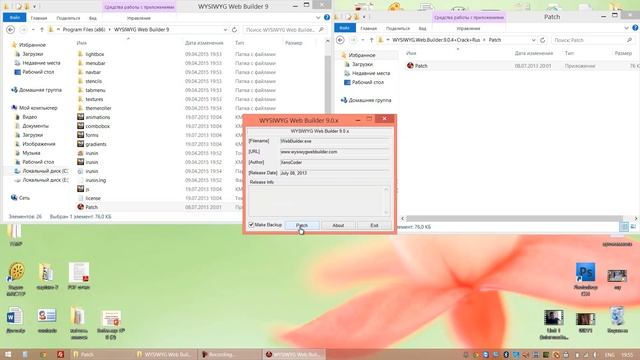Select the stencils folder
This screenshot has width=640, height=360.
[x=93, y=81]
